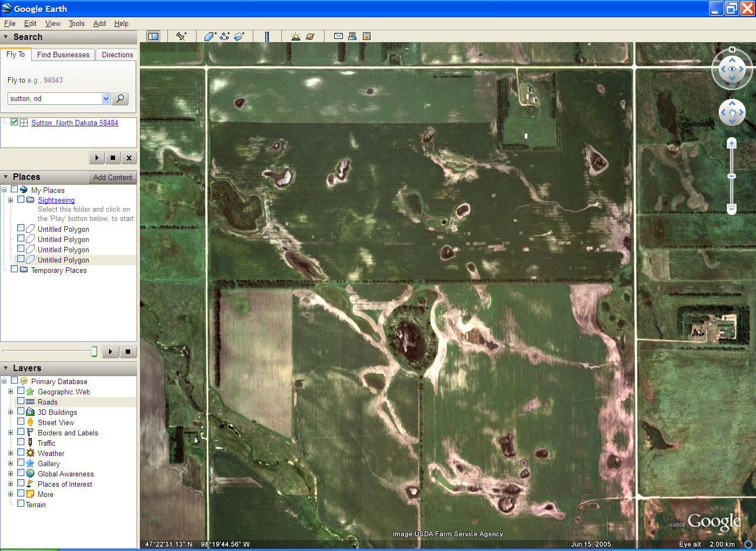The width and height of the screenshot is (756, 551).
Task: Open the Add menu
Action: pyautogui.click(x=99, y=23)
